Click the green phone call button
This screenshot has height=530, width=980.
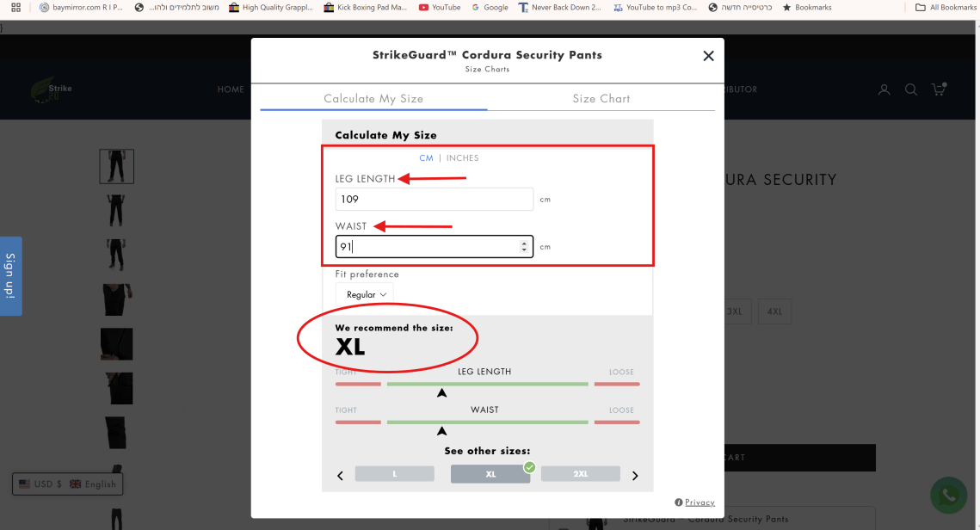coord(948,496)
